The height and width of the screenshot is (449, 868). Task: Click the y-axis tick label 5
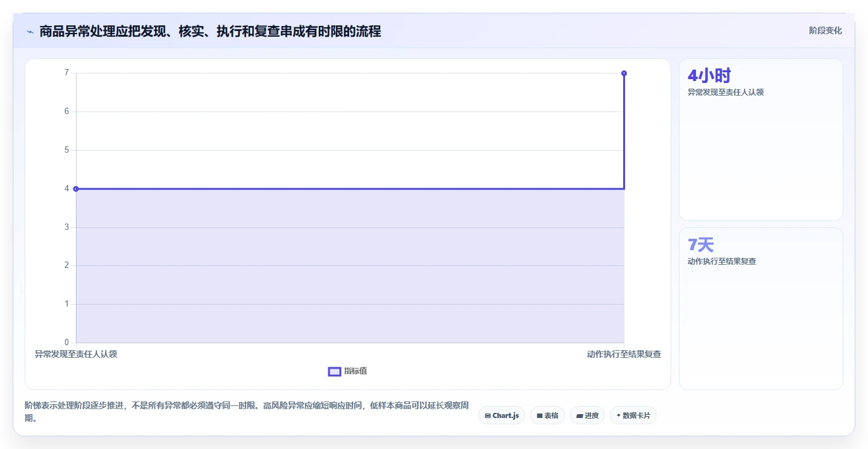66,150
